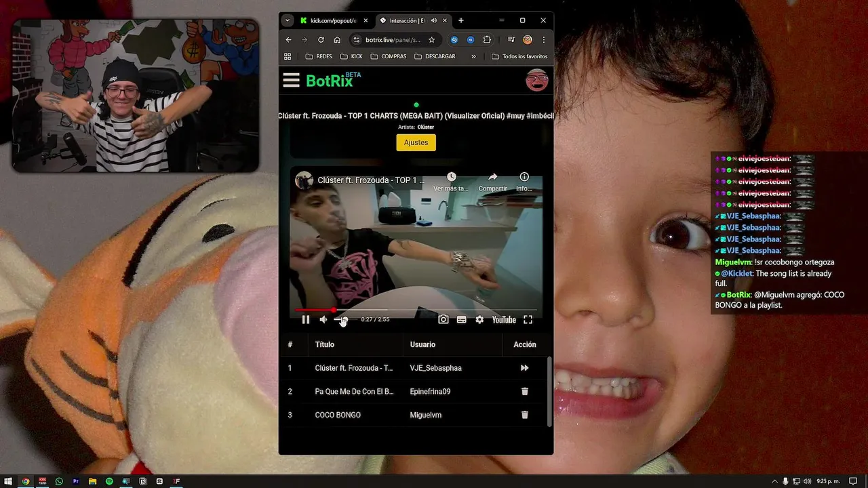This screenshot has height=488, width=868.
Task: Open the Chrome three-dot menu
Action: pyautogui.click(x=543, y=40)
